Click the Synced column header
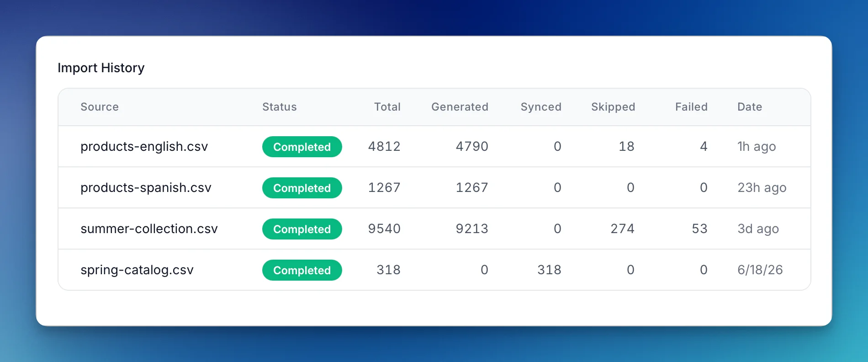Screen dimensions: 868x362 tap(541, 107)
